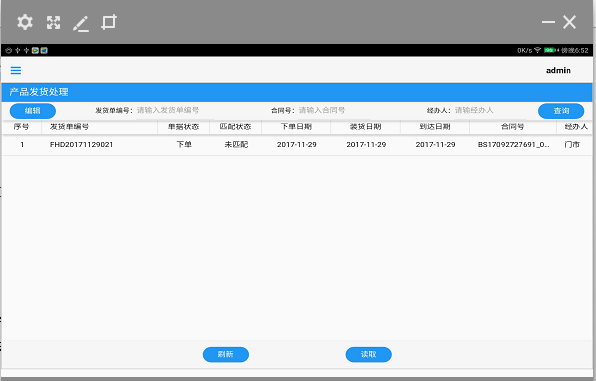Click the 未匹配 status cell
Screen dimensions: 596x381
click(x=236, y=144)
